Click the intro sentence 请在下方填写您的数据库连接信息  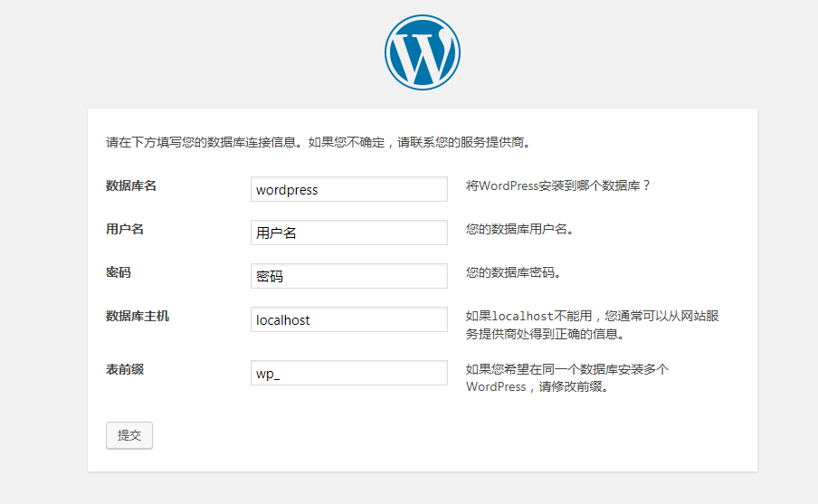(x=201, y=142)
